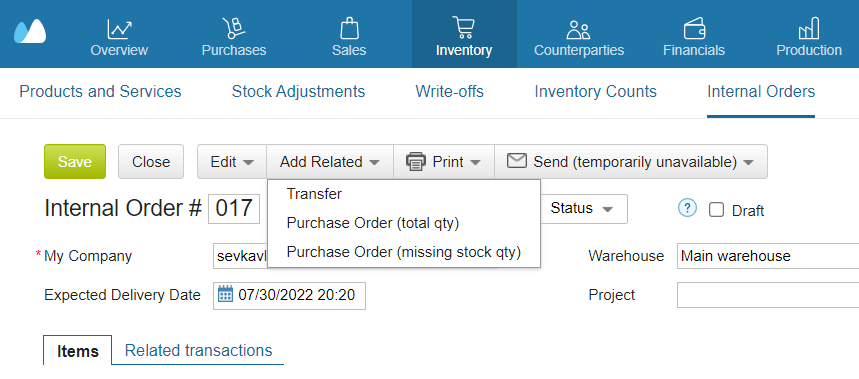Choose Purchase Order (missing stock qty)

(x=404, y=252)
